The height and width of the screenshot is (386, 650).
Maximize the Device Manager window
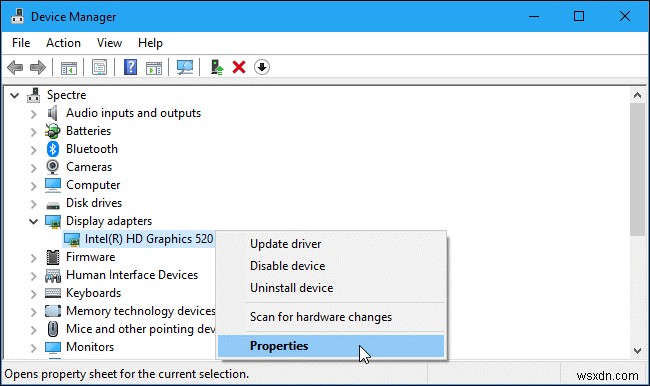(579, 16)
